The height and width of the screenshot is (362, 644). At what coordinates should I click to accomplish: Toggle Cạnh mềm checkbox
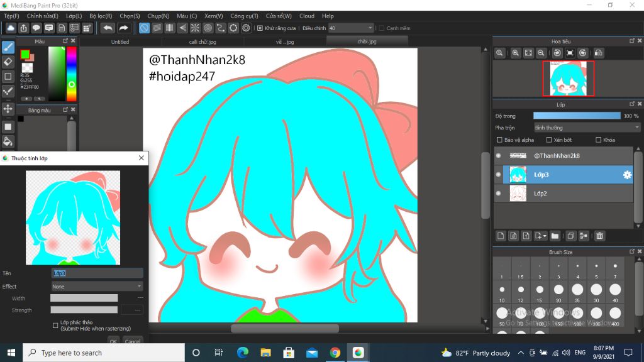[382, 28]
